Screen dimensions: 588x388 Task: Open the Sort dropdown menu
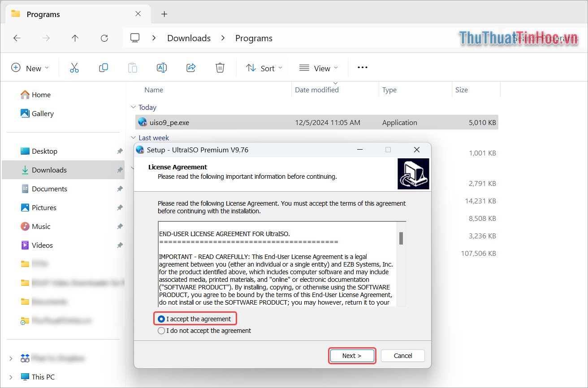pyautogui.click(x=264, y=68)
